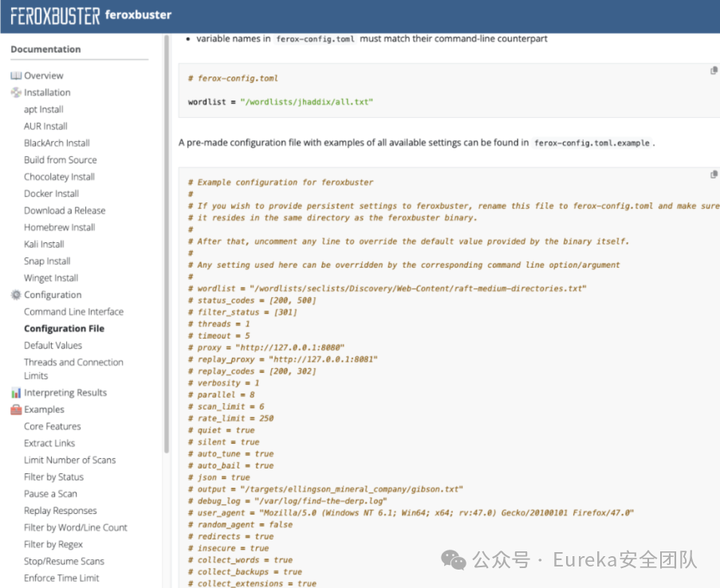Click the '# random_agent = false' line

(240, 524)
